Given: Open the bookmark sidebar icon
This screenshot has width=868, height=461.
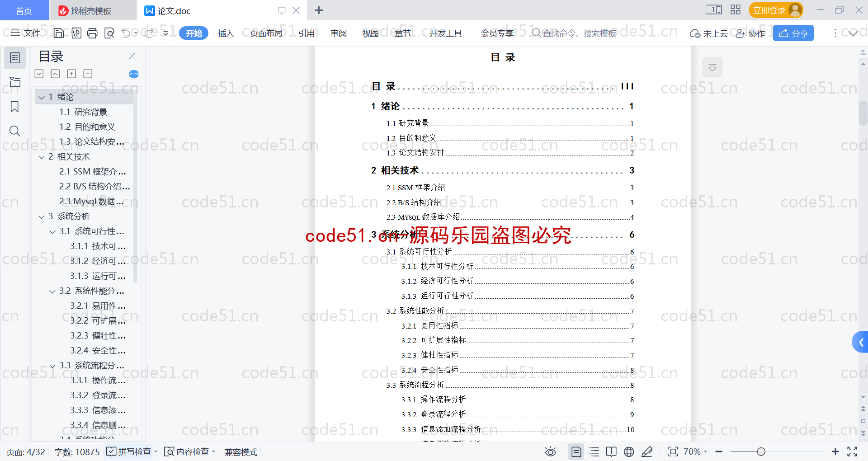Looking at the screenshot, I should pos(15,107).
